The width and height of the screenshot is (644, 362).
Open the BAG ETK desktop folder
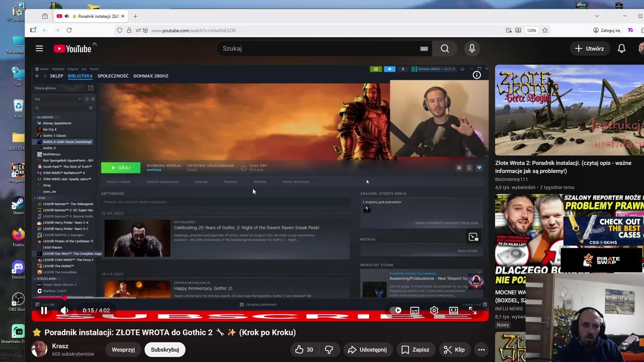tap(18, 141)
